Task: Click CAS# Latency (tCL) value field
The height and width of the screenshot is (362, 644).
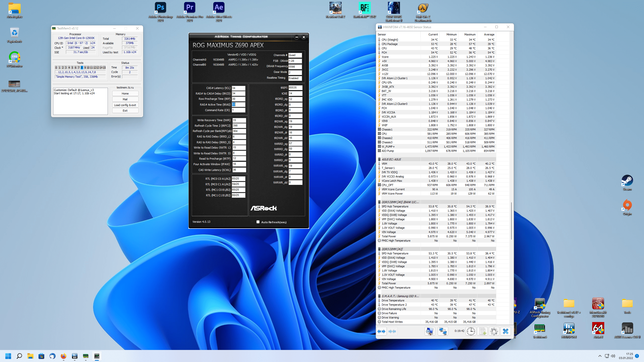Action: click(238, 88)
